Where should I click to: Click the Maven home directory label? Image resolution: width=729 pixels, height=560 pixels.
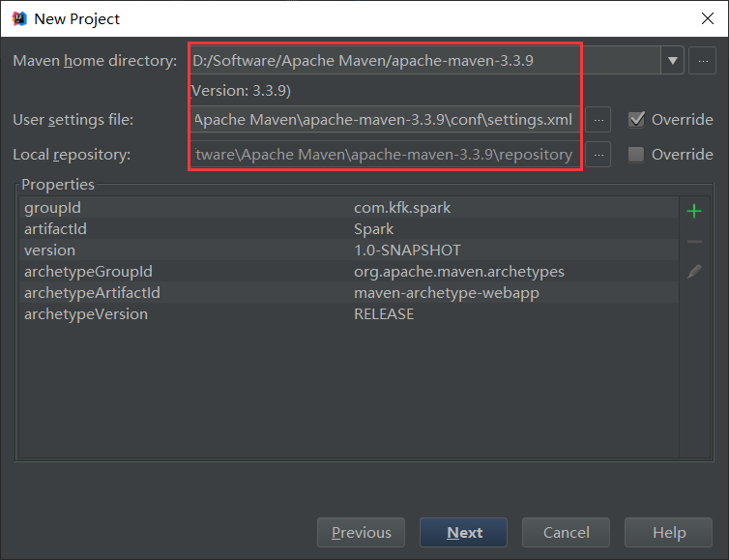pyautogui.click(x=96, y=61)
